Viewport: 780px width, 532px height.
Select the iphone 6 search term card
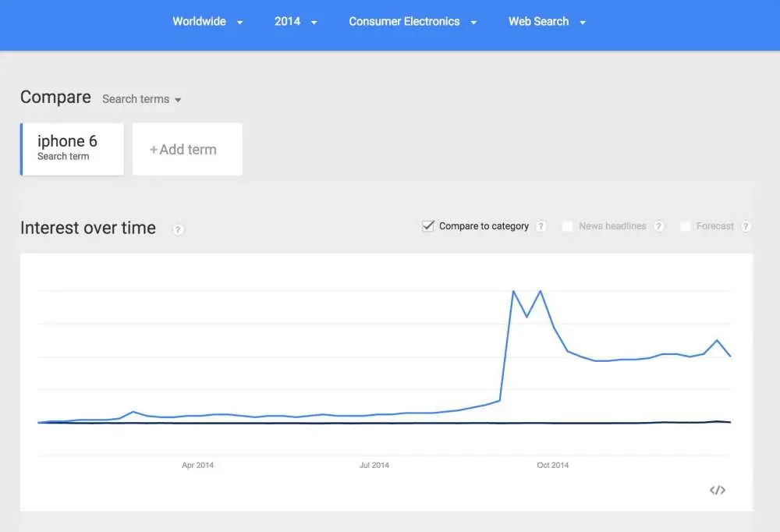[72, 149]
